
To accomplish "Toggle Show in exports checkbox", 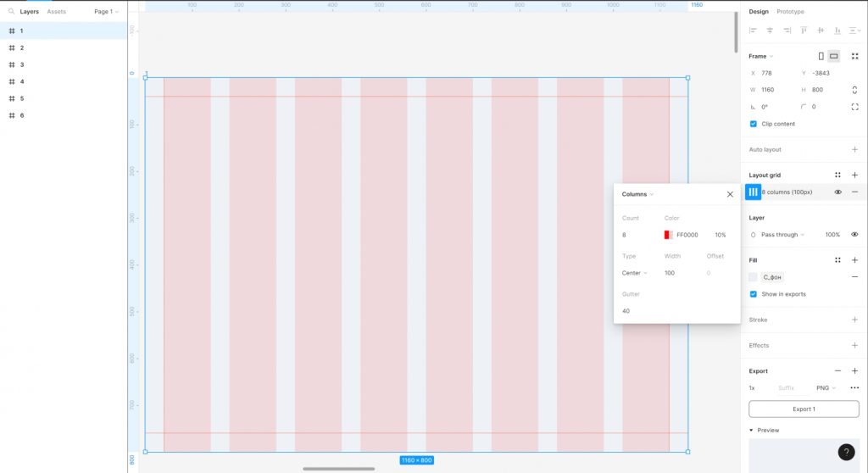I will (753, 294).
